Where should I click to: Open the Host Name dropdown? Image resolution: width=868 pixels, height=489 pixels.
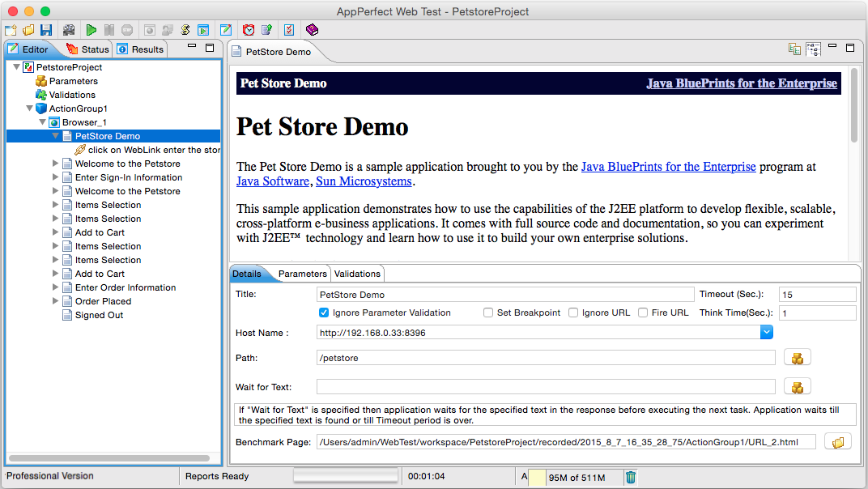[766, 332]
